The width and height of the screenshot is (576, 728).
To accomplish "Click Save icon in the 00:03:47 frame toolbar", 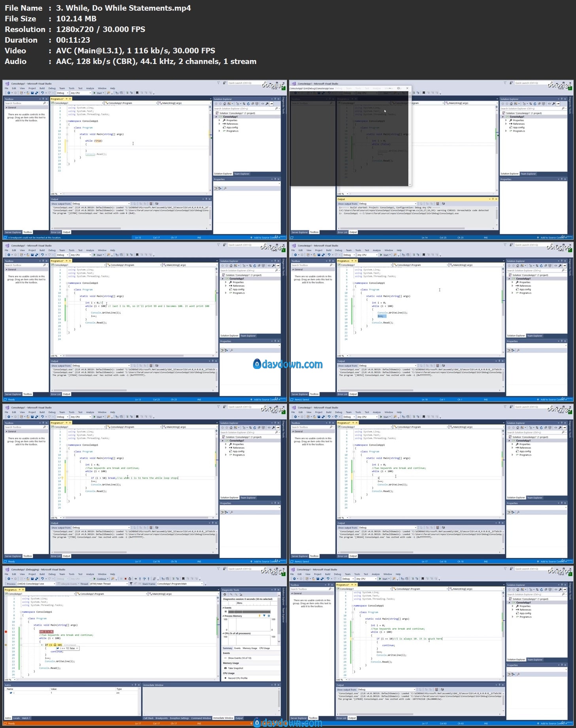I will [32, 255].
